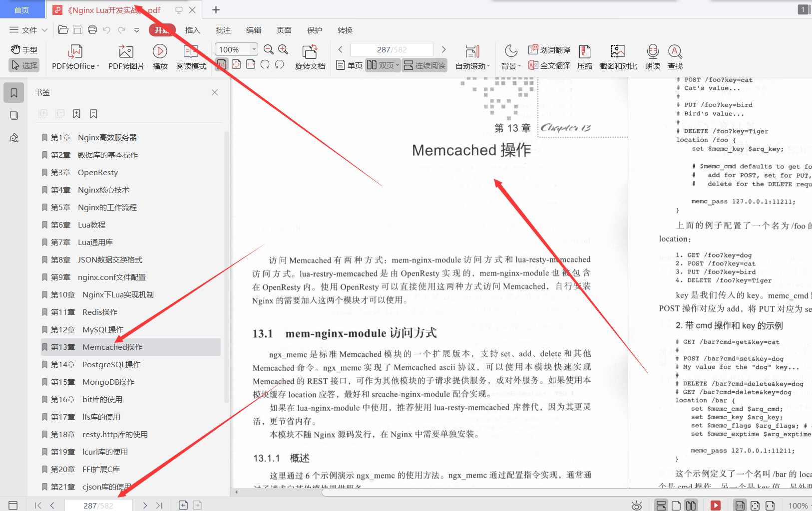
Task: Expand the 双页 view dropdown arrow
Action: [397, 65]
